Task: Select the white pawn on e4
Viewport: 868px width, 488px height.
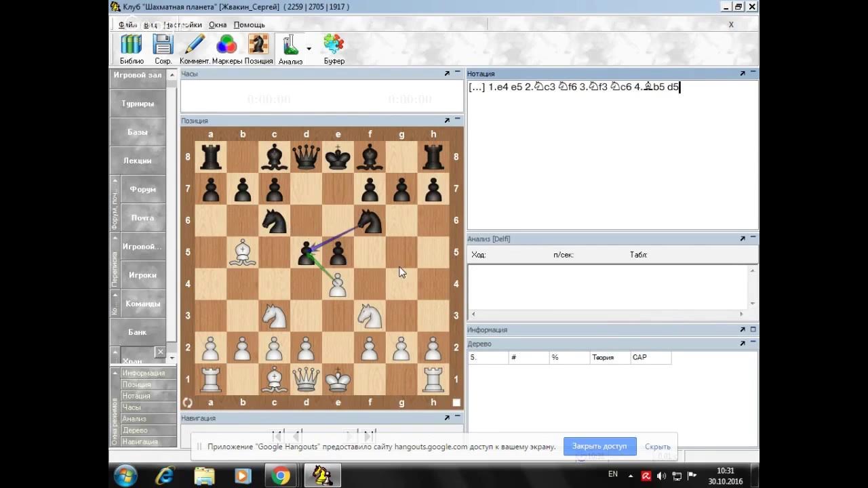Action: pos(338,285)
